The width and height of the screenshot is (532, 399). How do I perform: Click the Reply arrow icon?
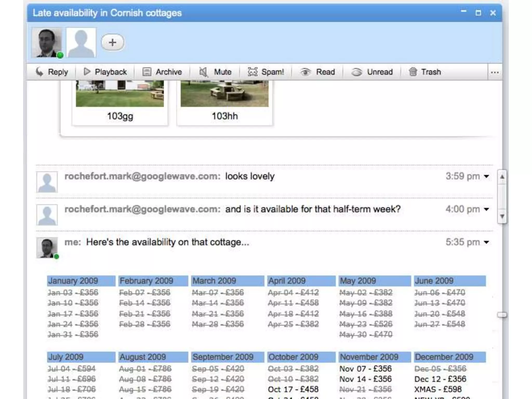pyautogui.click(x=39, y=72)
